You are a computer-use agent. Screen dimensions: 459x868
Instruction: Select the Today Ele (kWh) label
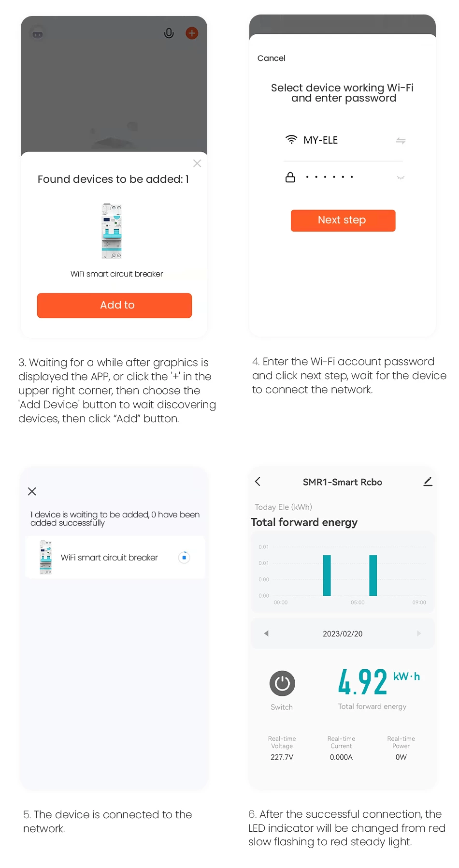coord(283,507)
